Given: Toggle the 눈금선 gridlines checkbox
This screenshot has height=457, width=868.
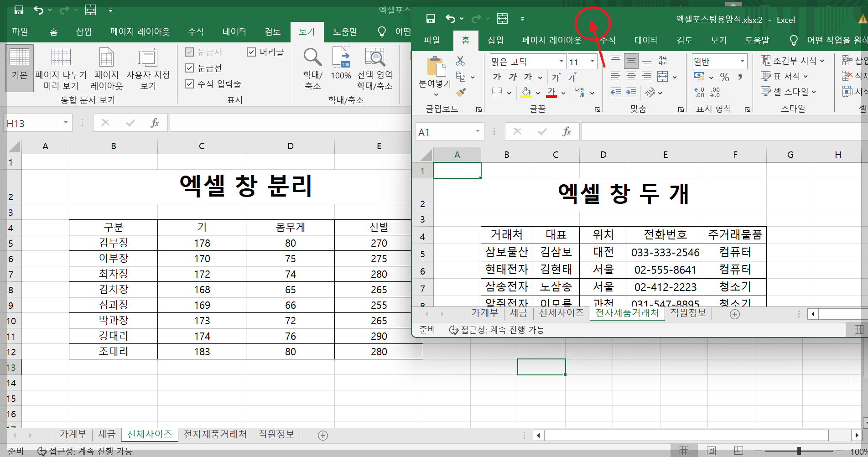Looking at the screenshot, I should [x=189, y=68].
